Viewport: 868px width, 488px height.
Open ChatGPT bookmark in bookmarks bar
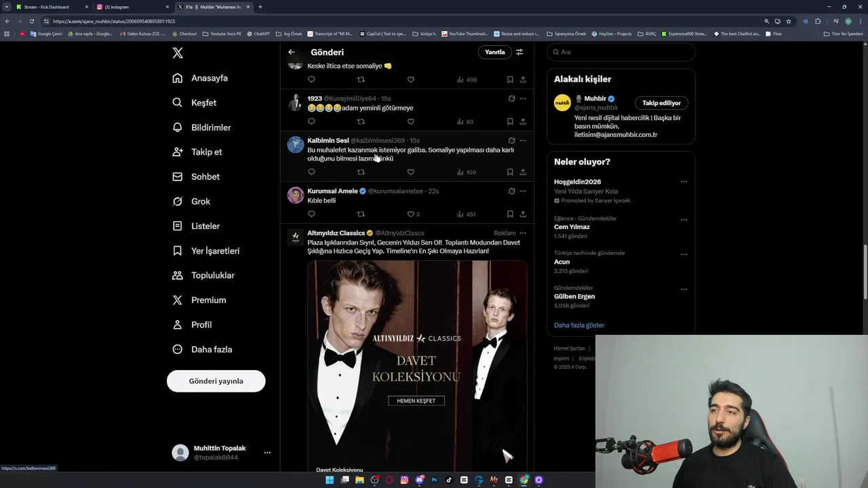point(258,33)
